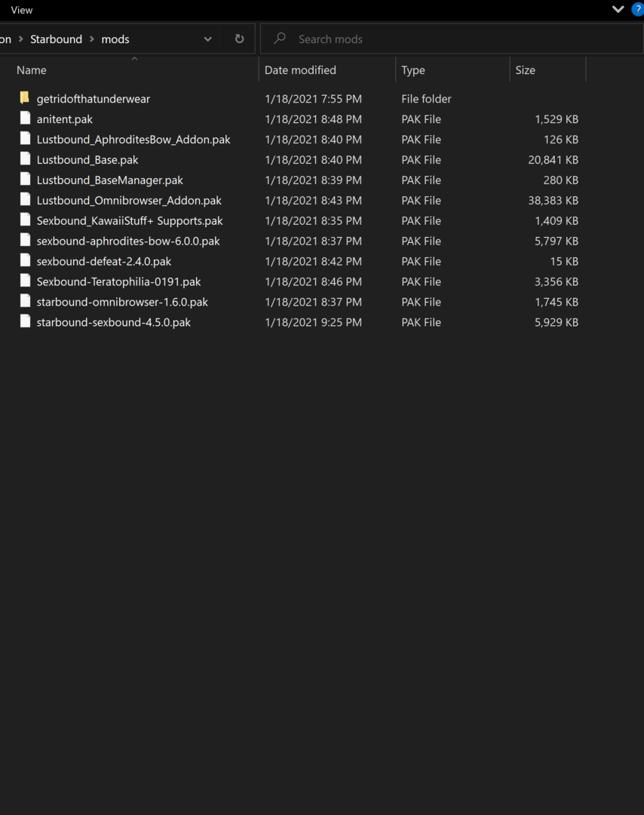Click the Sexbound-Teratophilia-0191.pak file icon
The width and height of the screenshot is (644, 815).
(x=25, y=280)
